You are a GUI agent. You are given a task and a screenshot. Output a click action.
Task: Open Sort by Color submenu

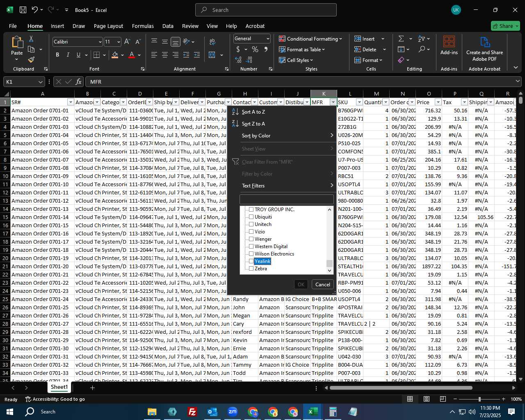point(283,136)
